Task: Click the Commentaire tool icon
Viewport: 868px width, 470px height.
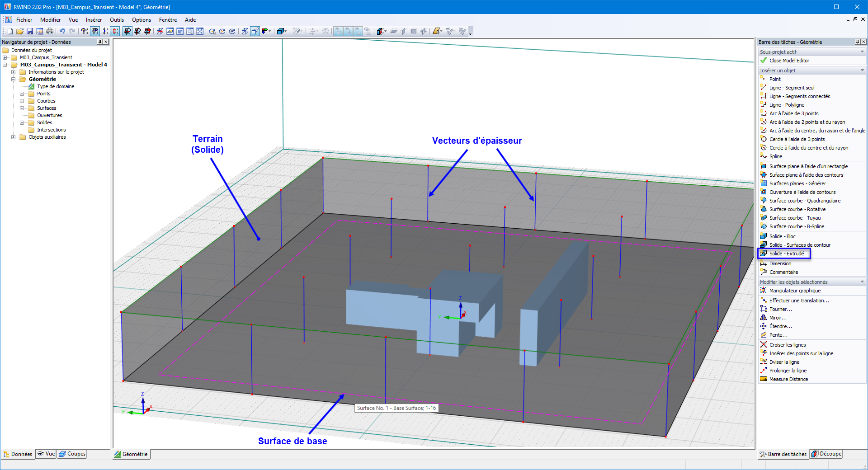Action: tap(764, 272)
